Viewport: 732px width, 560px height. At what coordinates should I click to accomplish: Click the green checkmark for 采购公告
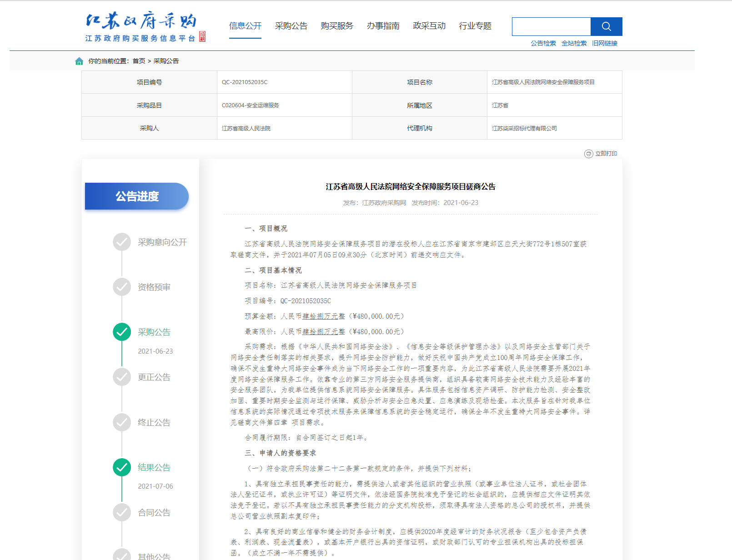pyautogui.click(x=122, y=332)
